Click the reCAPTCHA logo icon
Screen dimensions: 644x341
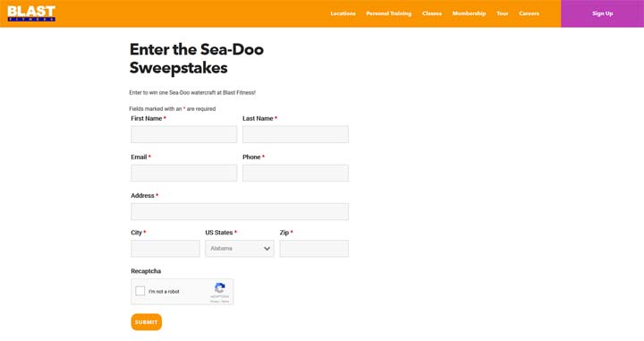220,288
